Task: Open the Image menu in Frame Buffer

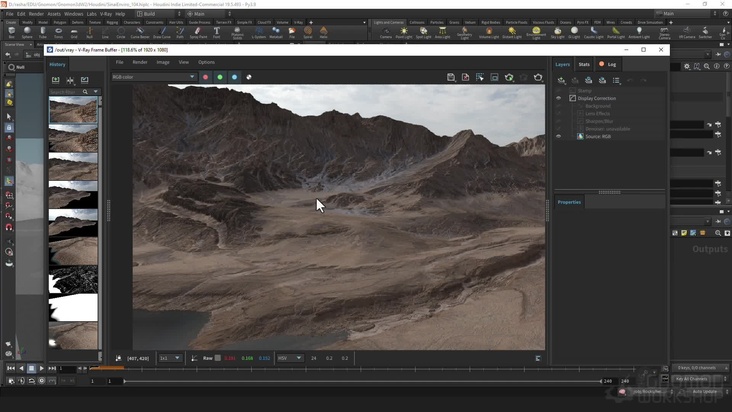Action: (162, 62)
